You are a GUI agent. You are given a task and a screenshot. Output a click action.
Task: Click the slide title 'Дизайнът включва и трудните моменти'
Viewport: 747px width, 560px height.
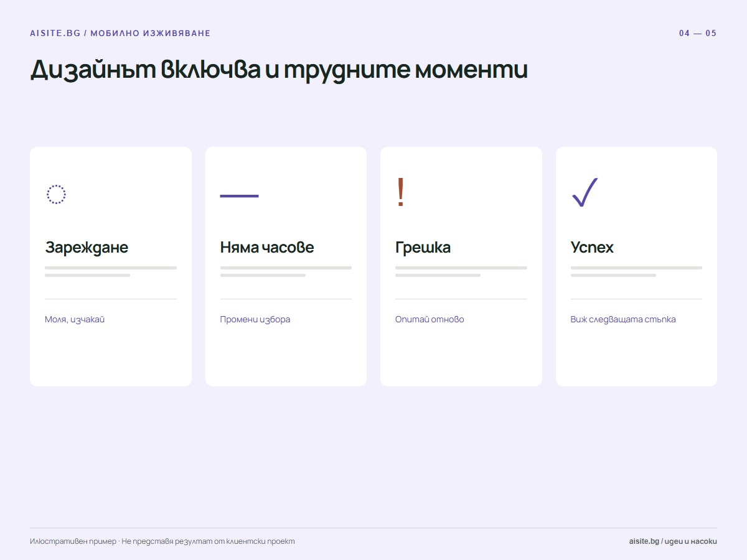[x=279, y=70]
